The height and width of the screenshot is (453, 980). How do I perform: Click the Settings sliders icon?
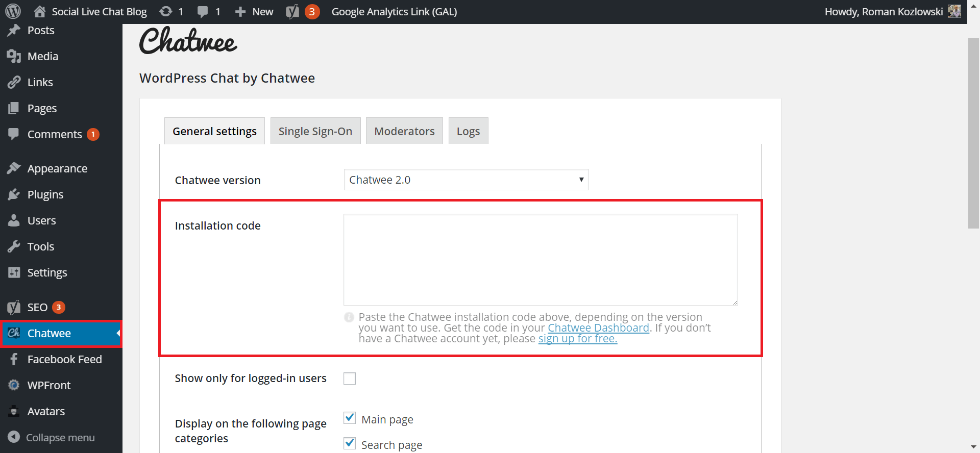pos(14,272)
